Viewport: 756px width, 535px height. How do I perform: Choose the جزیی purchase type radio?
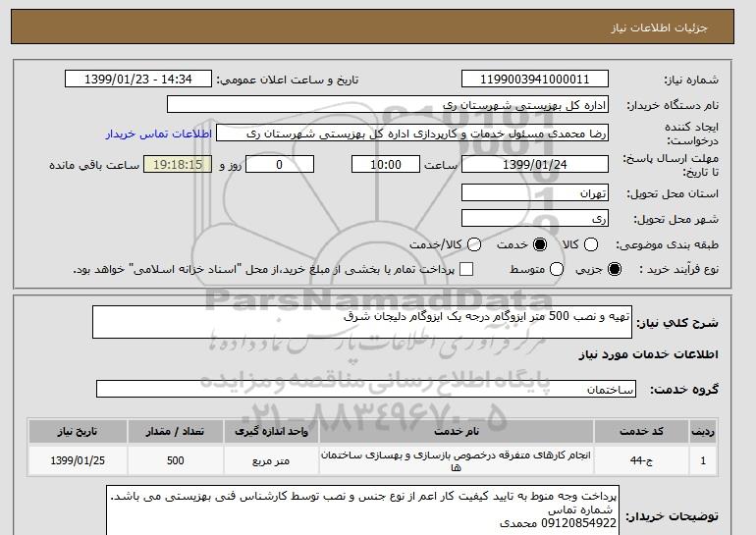[615, 269]
